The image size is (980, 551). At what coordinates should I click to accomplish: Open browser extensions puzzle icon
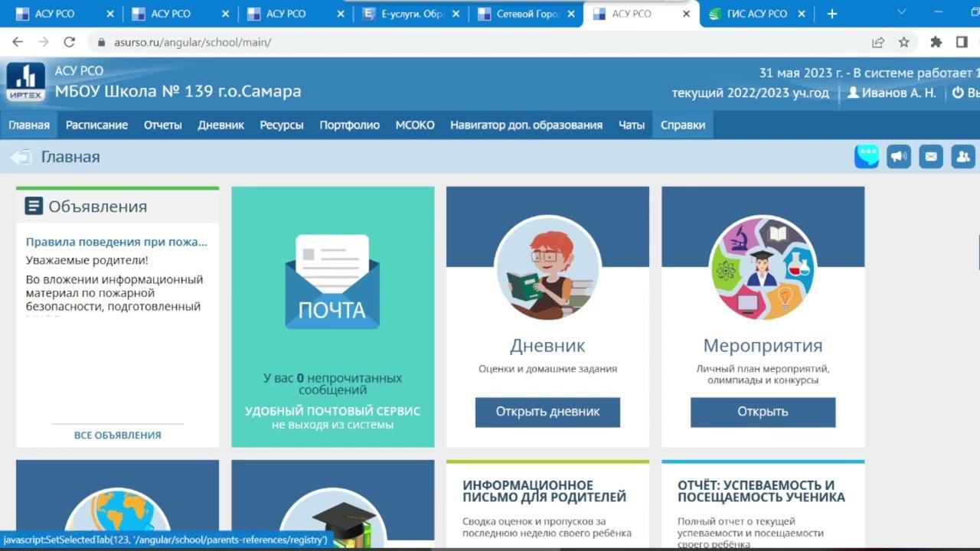point(936,42)
